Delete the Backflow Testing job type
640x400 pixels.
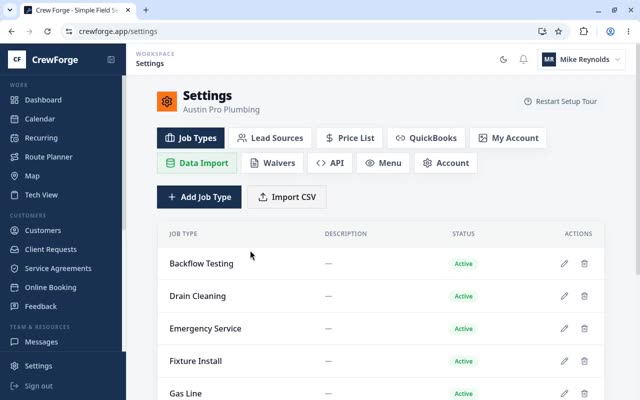tap(584, 264)
